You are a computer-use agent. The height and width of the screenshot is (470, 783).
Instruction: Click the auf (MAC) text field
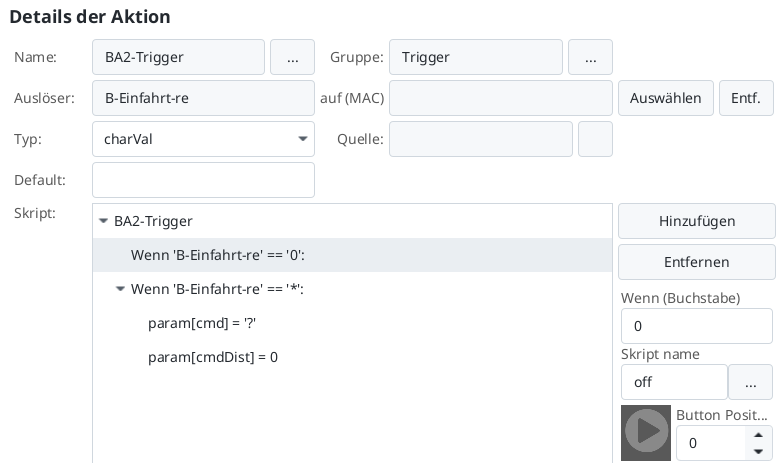500,99
